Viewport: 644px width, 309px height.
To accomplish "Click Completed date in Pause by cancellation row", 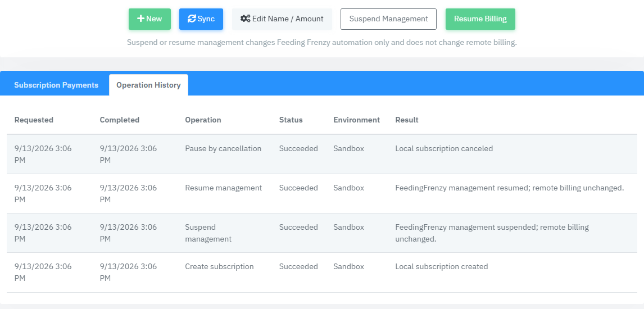I will (128, 154).
